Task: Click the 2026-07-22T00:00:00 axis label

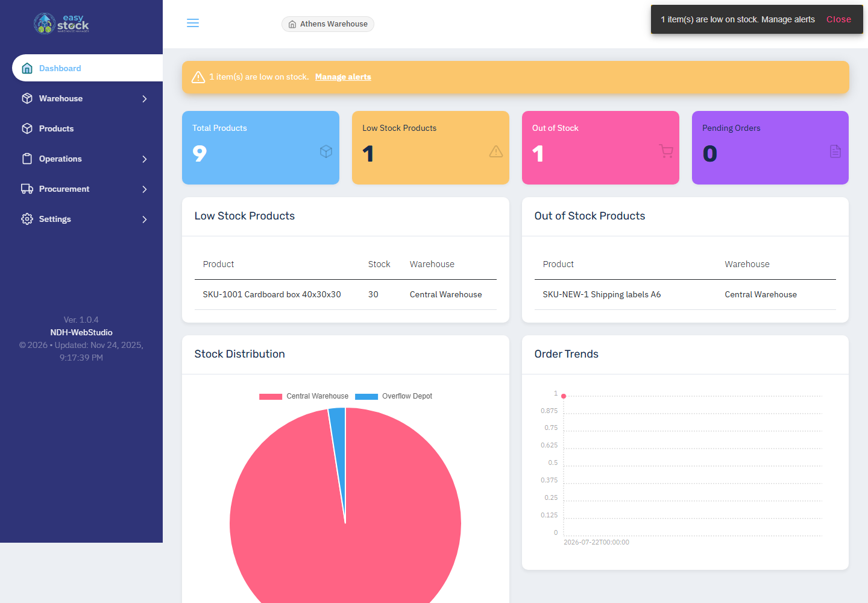Action: pos(596,542)
